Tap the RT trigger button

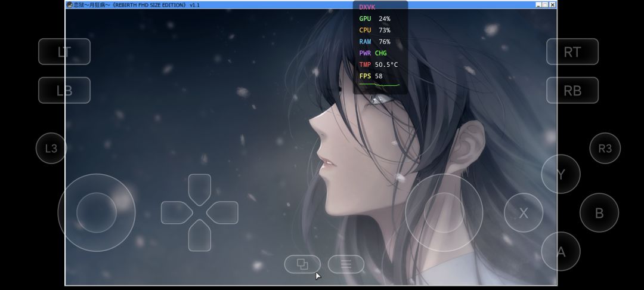point(572,52)
